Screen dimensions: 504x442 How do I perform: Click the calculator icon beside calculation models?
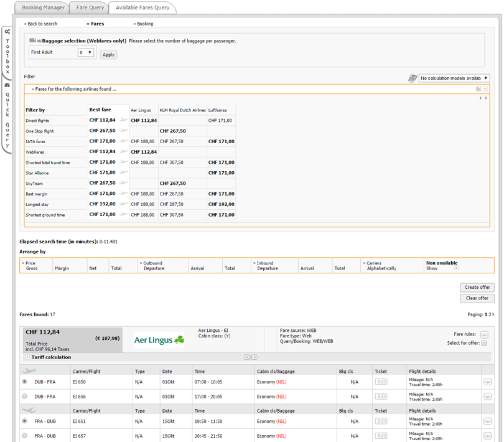pos(413,78)
